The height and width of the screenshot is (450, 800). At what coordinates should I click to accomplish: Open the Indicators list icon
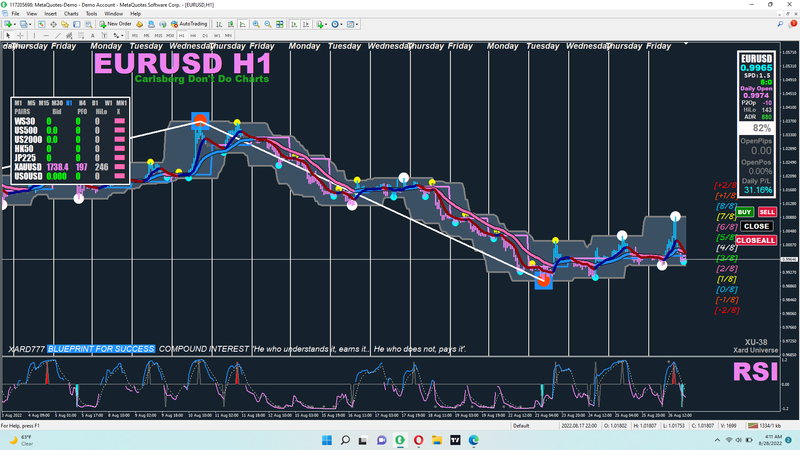(x=319, y=24)
